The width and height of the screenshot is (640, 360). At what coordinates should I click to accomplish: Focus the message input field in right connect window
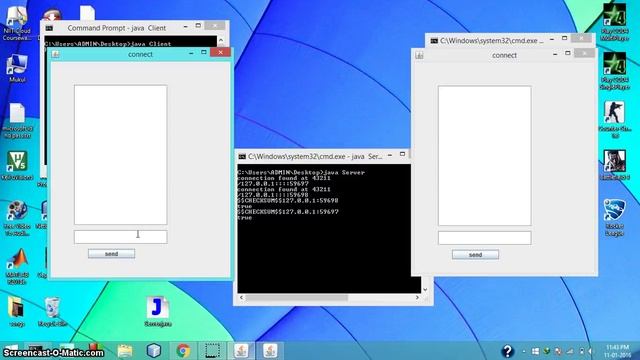[x=485, y=238]
